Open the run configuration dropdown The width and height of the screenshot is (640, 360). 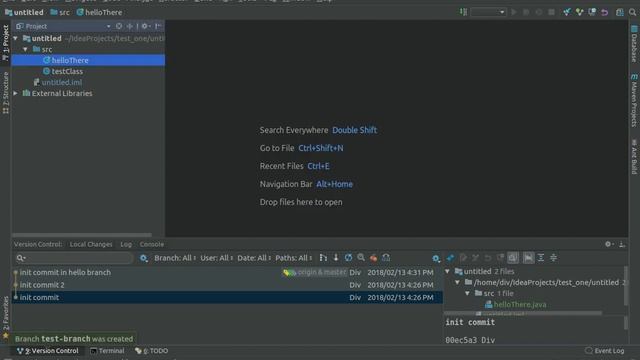point(489,12)
